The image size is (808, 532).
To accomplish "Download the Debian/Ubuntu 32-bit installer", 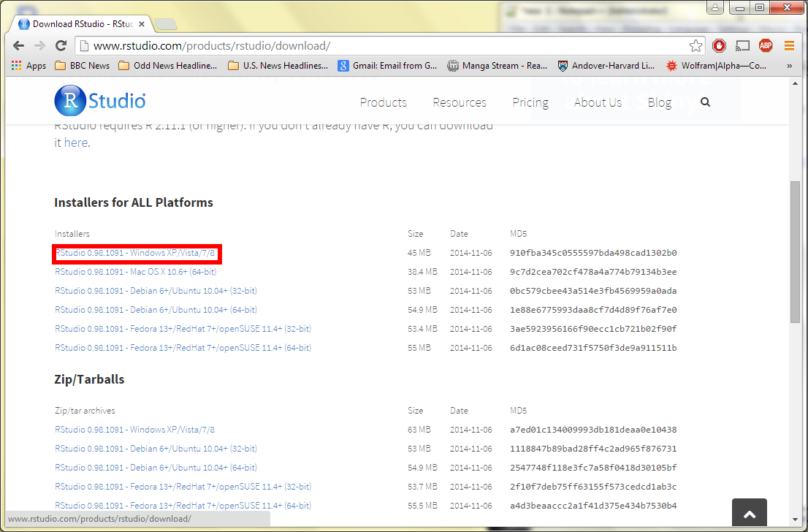I will point(156,291).
